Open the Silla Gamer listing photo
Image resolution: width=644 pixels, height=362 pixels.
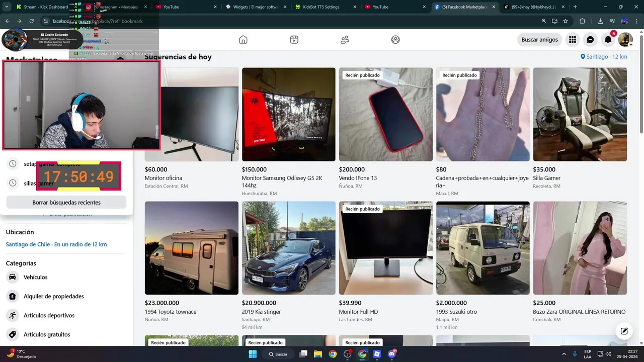tap(580, 115)
